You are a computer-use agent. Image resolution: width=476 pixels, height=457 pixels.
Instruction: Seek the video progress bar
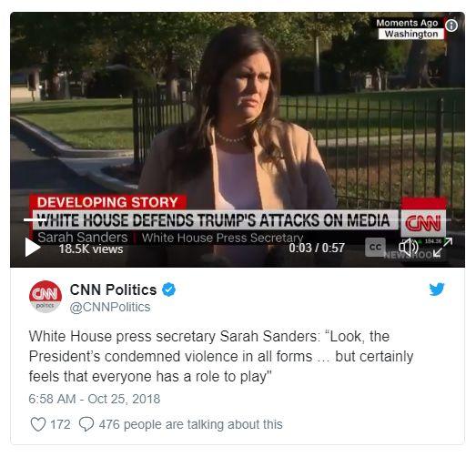coord(237,219)
